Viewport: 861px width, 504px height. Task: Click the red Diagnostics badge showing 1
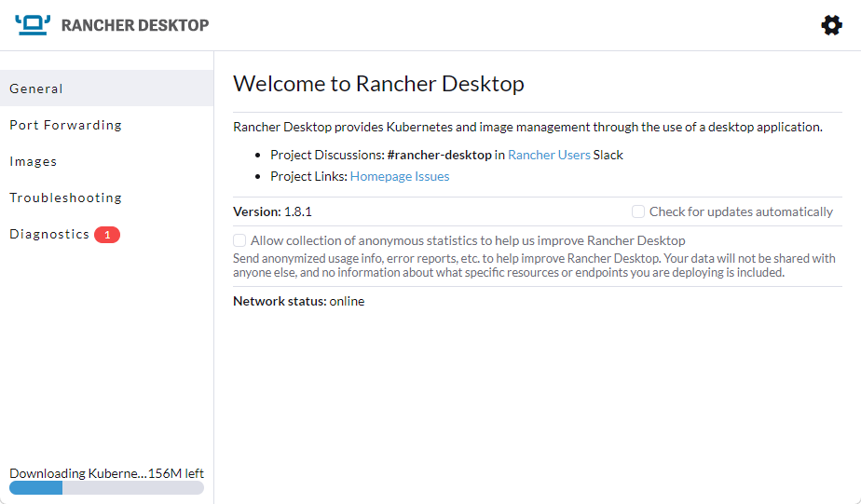click(x=107, y=235)
